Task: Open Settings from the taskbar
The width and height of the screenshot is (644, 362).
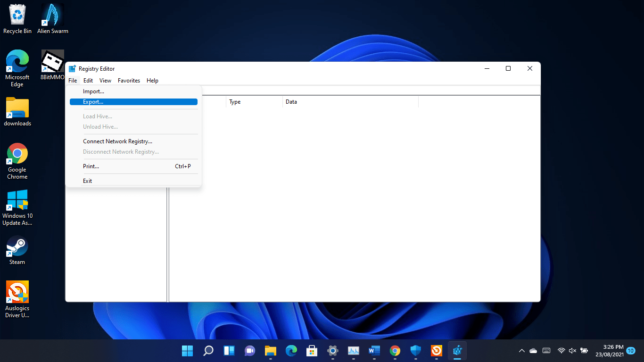Action: tap(332, 351)
